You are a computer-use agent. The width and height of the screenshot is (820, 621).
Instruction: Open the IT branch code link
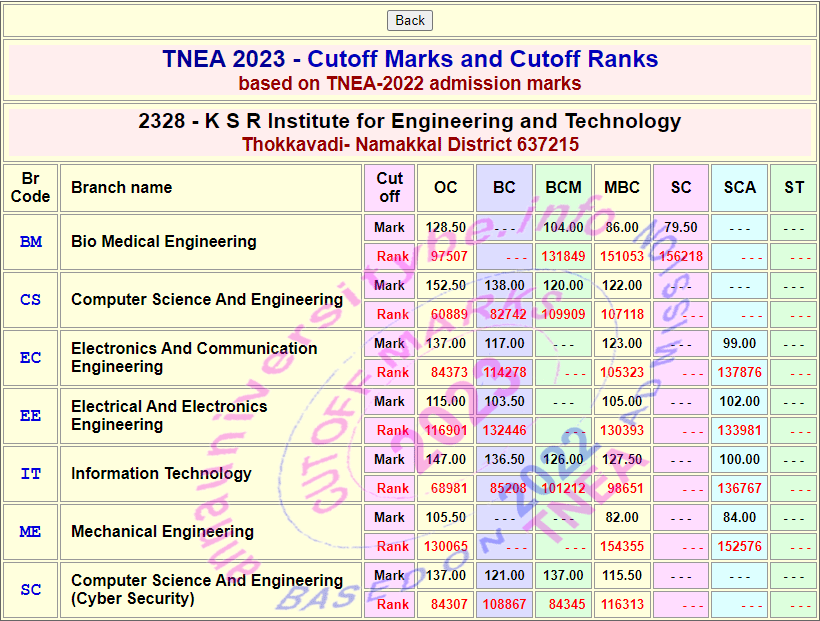30,474
